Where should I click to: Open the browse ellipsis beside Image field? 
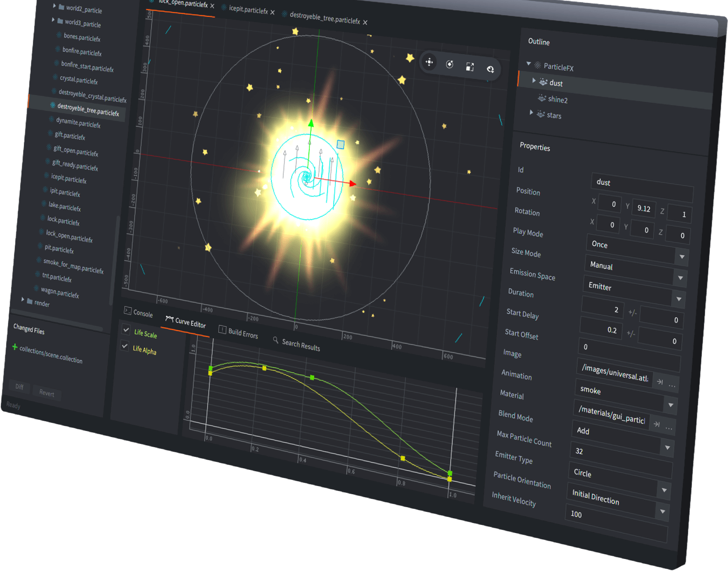[x=672, y=385]
